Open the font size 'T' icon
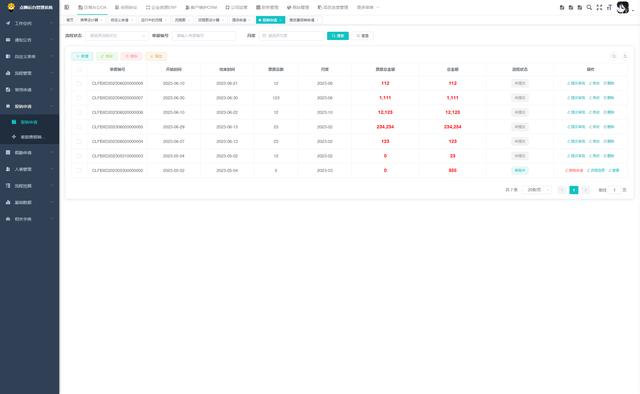Viewport: 640px width, 394px height. click(x=609, y=7)
